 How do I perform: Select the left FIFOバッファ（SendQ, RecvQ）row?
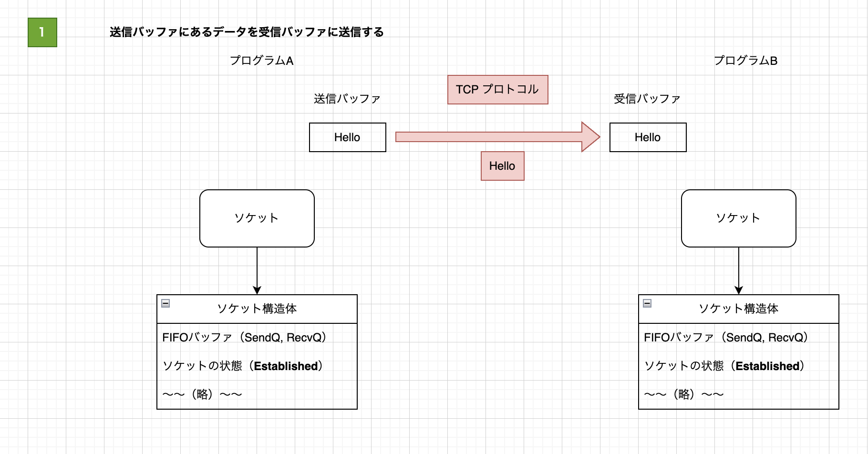244,336
